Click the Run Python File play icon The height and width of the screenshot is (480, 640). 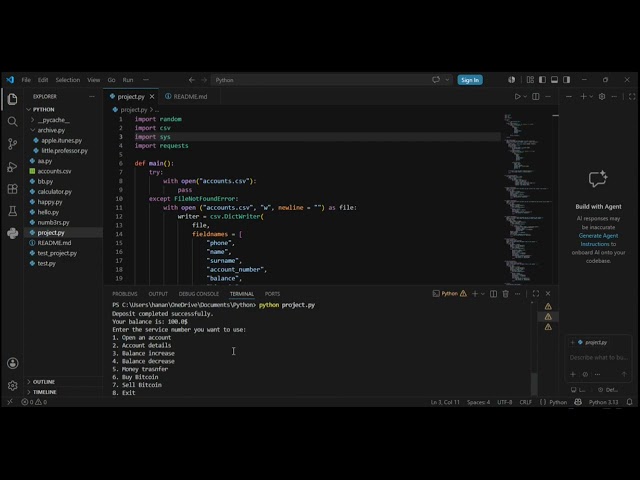[517, 97]
